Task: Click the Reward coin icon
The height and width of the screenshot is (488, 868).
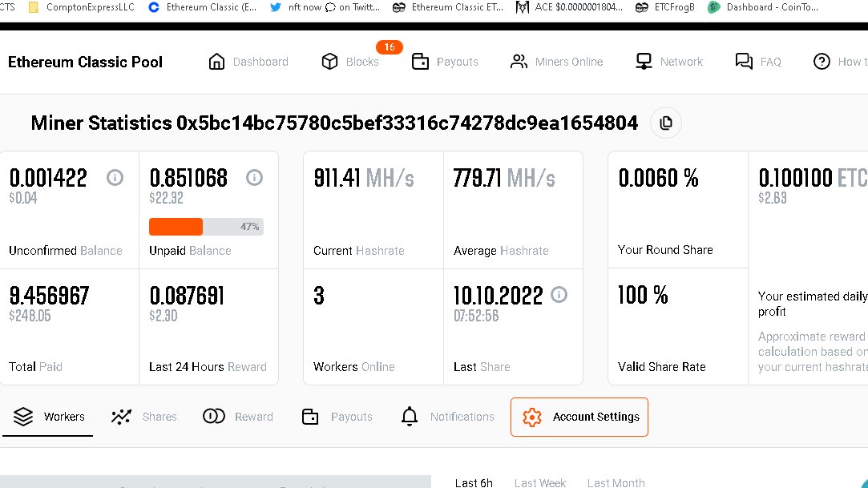Action: pos(214,416)
